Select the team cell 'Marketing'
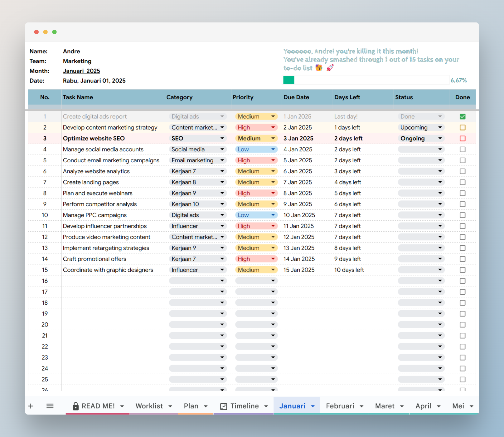This screenshot has height=437, width=504. tap(77, 61)
